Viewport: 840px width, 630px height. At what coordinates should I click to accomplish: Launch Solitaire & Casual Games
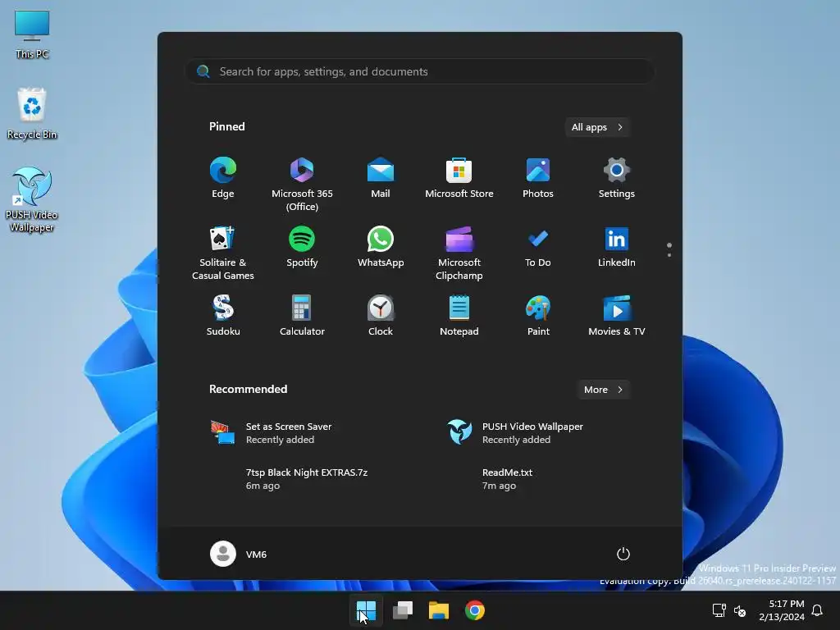tap(223, 253)
